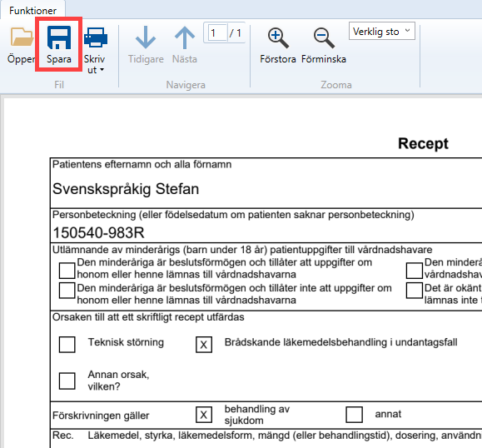
Task: Expand the Skriv ut dropdown arrow
Action: point(102,70)
